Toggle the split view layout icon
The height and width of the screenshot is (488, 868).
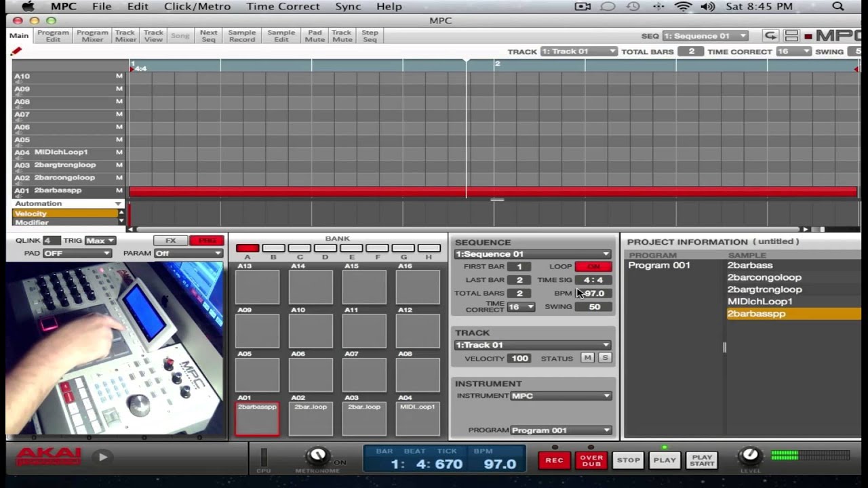791,36
